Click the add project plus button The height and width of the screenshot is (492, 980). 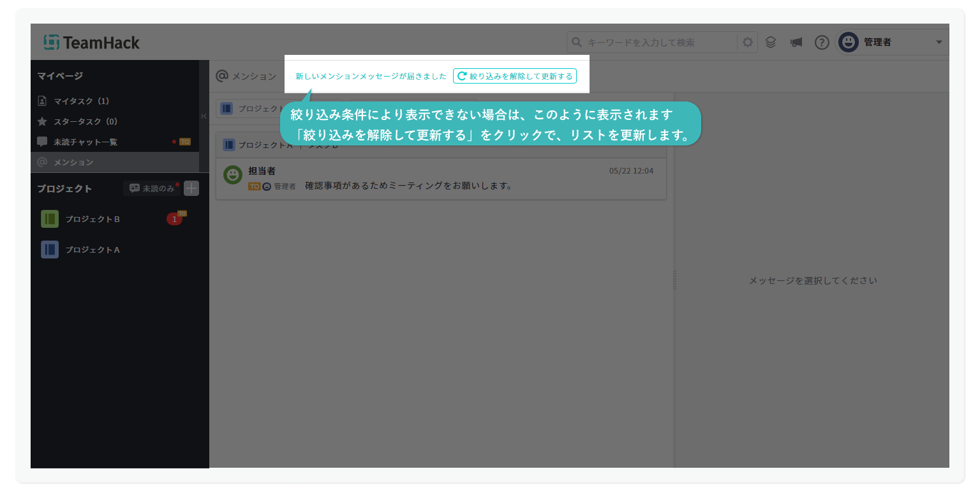[191, 188]
